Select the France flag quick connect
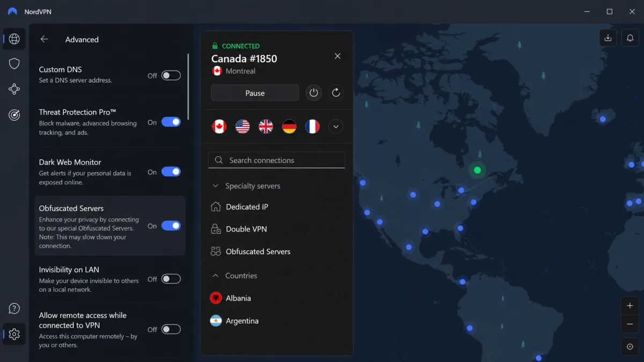This screenshot has height=362, width=644. (312, 127)
